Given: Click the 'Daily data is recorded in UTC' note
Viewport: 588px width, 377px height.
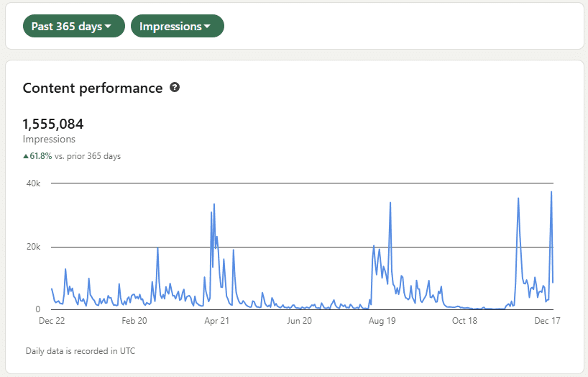Looking at the screenshot, I should point(80,351).
